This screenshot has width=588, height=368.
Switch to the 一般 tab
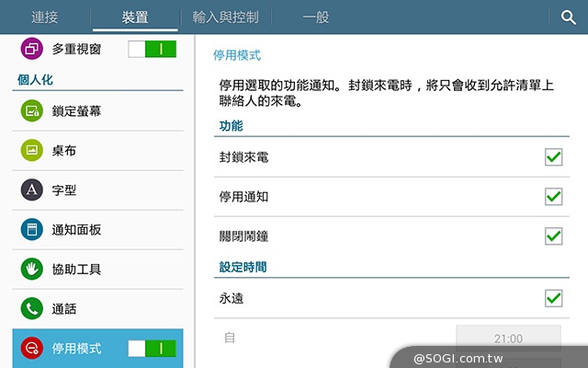[x=316, y=17]
